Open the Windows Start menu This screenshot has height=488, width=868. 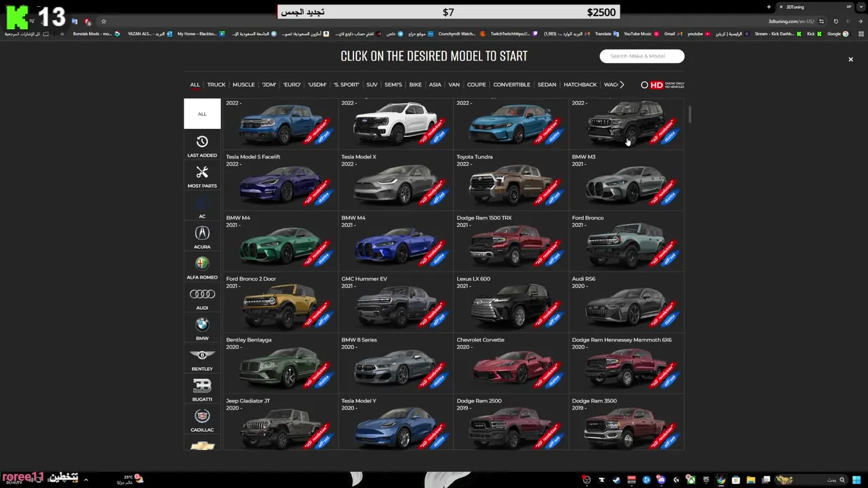click(856, 480)
